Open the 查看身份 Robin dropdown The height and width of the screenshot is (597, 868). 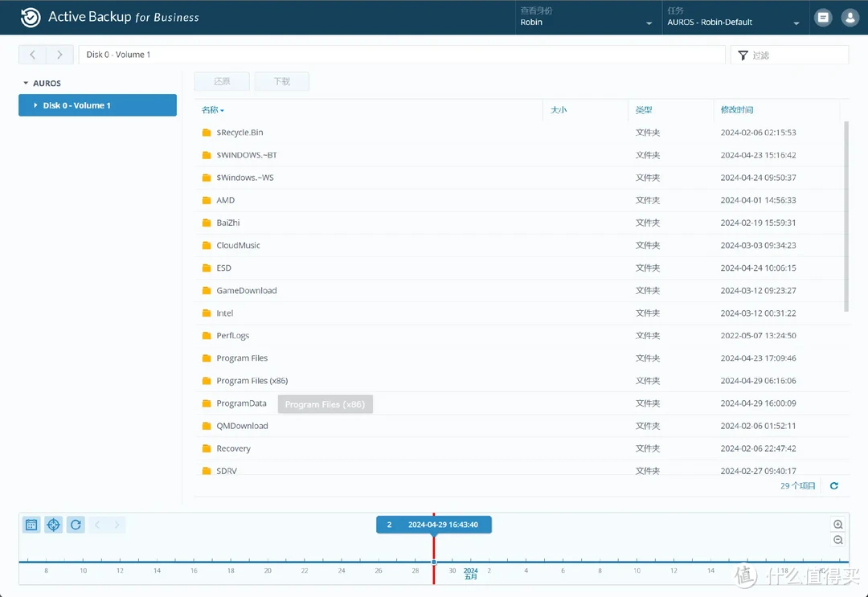[586, 18]
